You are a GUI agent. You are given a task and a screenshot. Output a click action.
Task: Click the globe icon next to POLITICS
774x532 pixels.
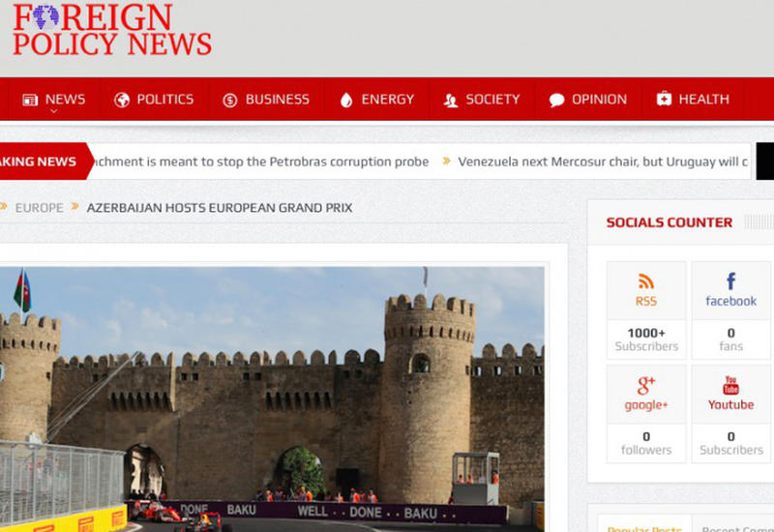tap(122, 100)
